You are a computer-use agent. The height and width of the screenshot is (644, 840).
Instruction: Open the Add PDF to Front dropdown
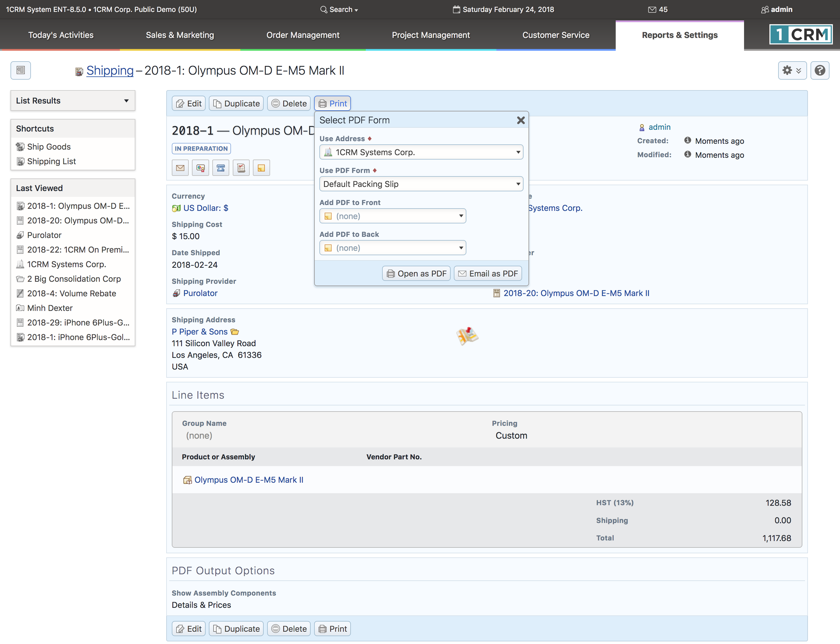(393, 216)
